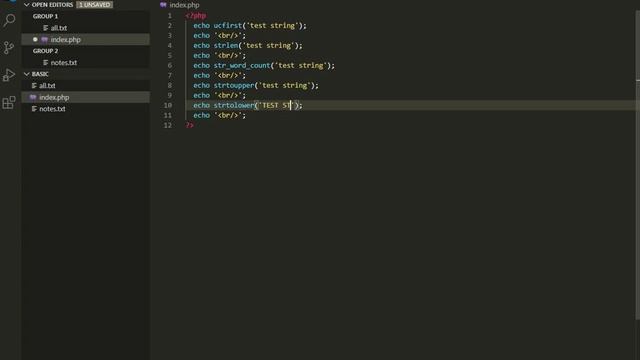This screenshot has height=360, width=640.
Task: Click the PHP icon of index.php in BASIC
Action: 33,97
